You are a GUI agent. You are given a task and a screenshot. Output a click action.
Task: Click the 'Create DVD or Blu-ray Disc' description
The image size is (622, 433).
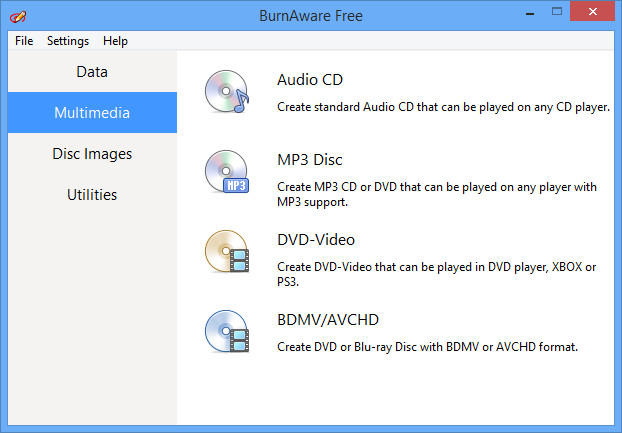(x=427, y=347)
